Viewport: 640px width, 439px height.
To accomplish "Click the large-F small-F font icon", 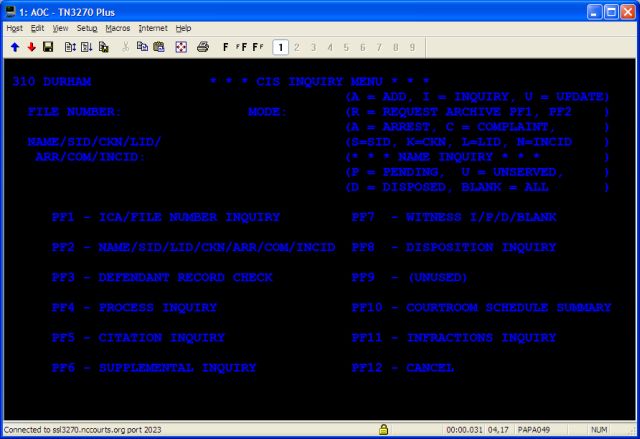I will (258, 47).
